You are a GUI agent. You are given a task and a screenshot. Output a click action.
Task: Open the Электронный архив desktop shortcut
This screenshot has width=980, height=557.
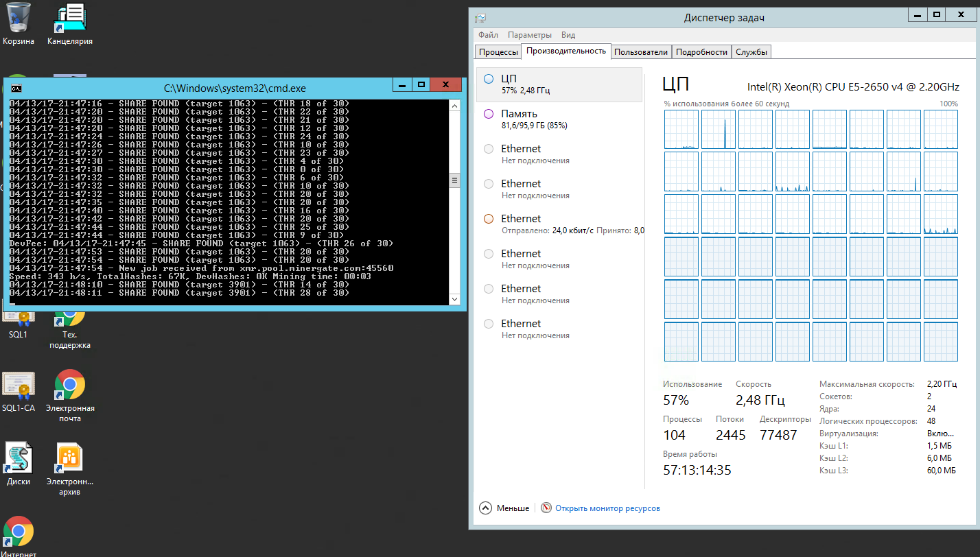pyautogui.click(x=70, y=469)
